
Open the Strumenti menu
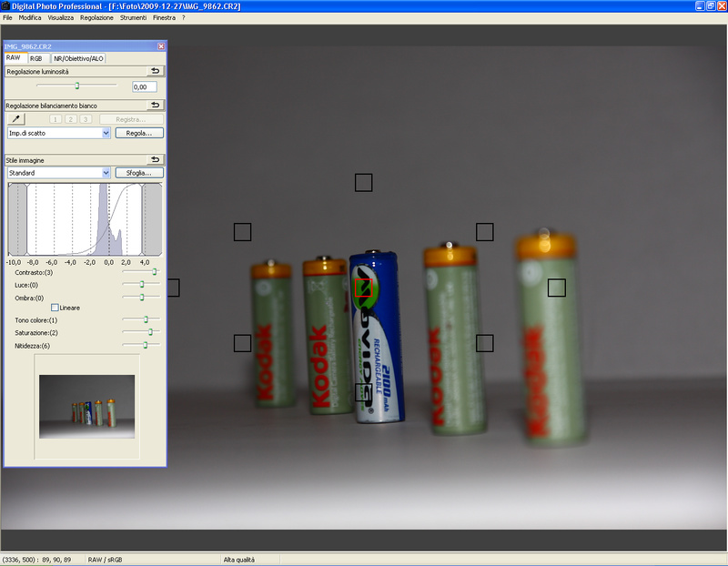(x=133, y=17)
